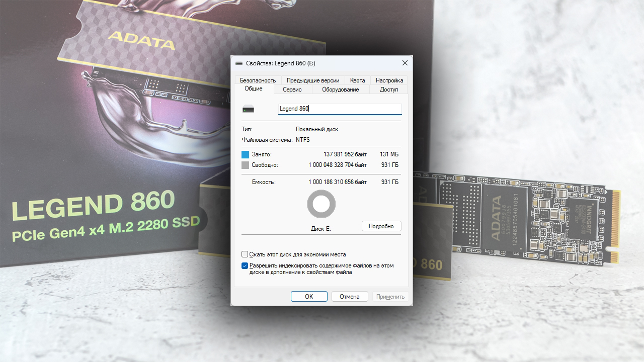This screenshot has width=644, height=362.
Task: Click the drive icon in the title bar
Action: 239,63
